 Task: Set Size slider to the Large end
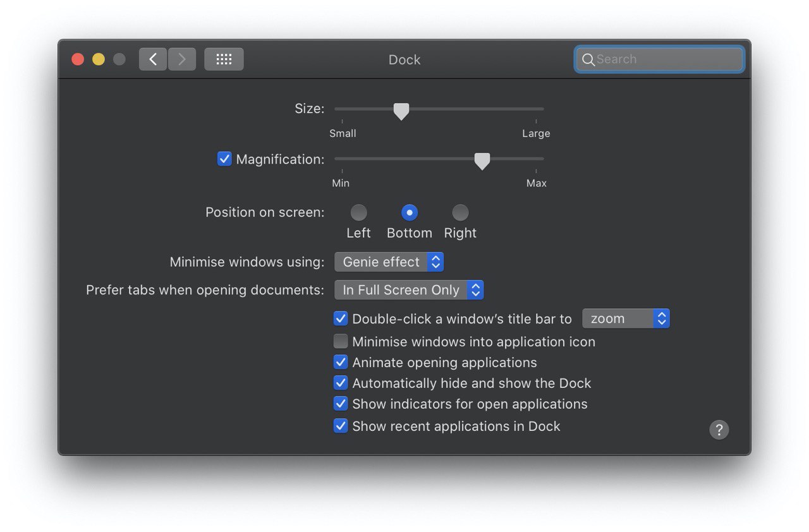click(x=536, y=109)
